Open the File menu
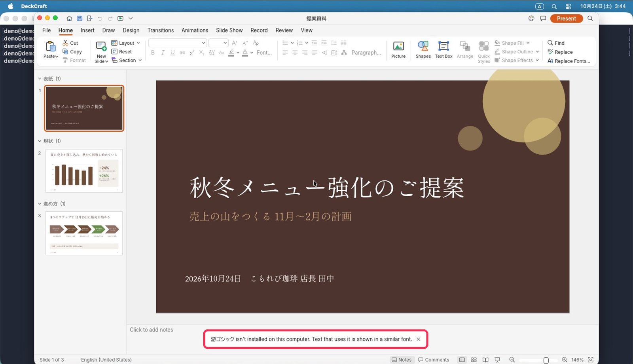Image resolution: width=633 pixels, height=364 pixels. (x=46, y=30)
